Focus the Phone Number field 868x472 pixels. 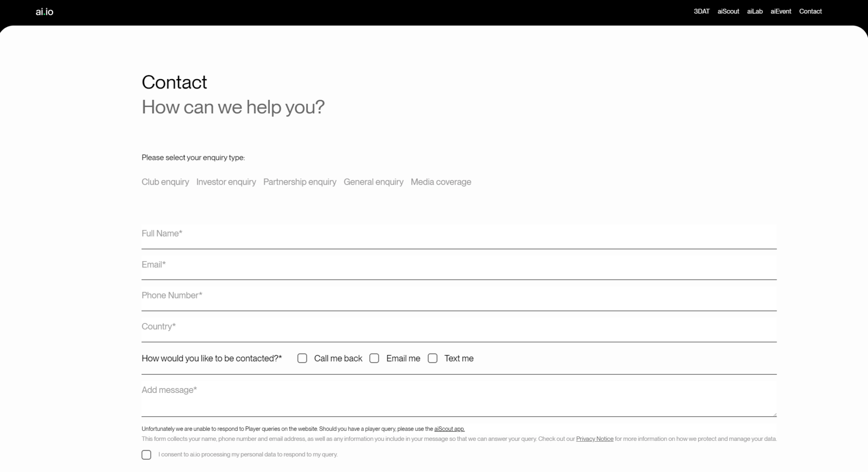coord(459,299)
